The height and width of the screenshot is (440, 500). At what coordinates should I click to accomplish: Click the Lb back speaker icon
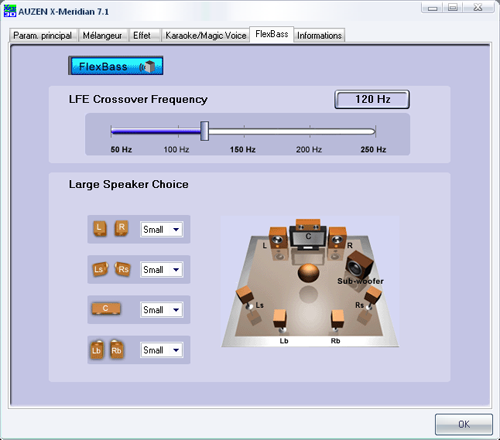pyautogui.click(x=97, y=350)
